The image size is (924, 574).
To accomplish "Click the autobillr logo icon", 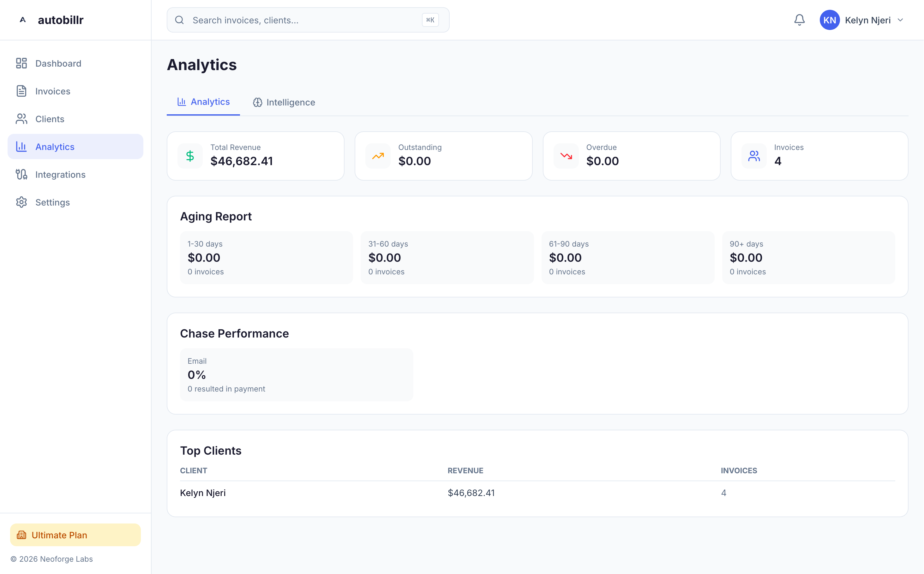I will point(23,20).
